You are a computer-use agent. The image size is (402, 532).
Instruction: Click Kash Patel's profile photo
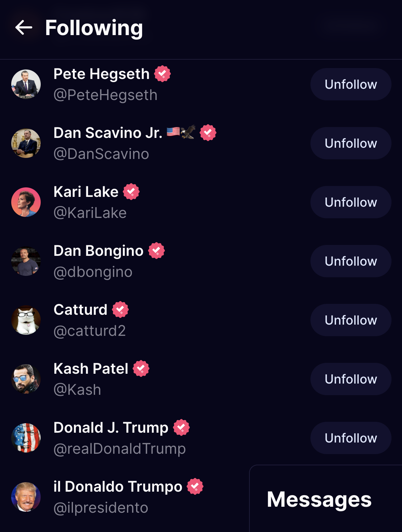tap(26, 379)
